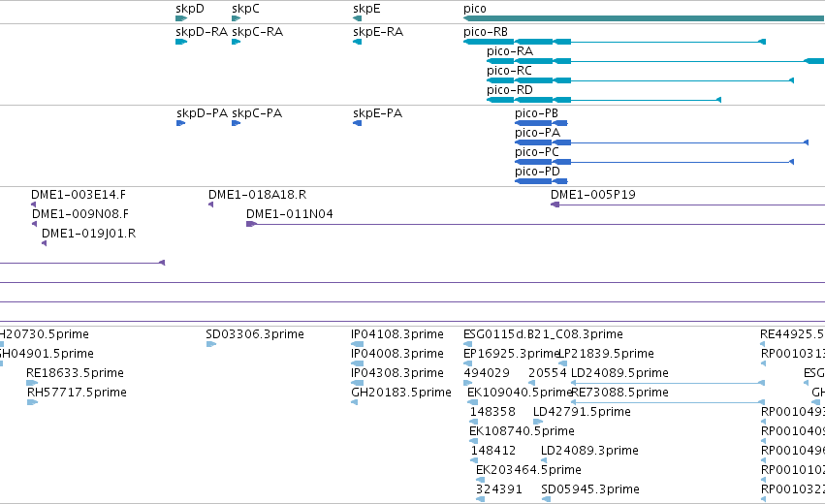Select the RH57717.5prime EST label
The height and width of the screenshot is (504, 825).
pyautogui.click(x=77, y=393)
